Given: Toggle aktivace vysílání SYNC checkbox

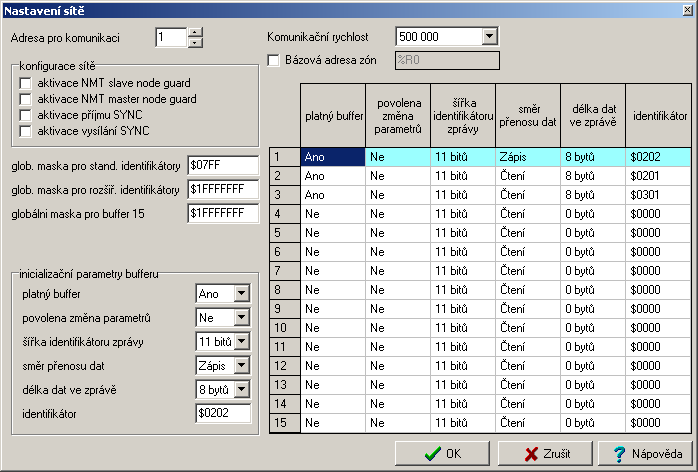Looking at the screenshot, I should tap(25, 131).
